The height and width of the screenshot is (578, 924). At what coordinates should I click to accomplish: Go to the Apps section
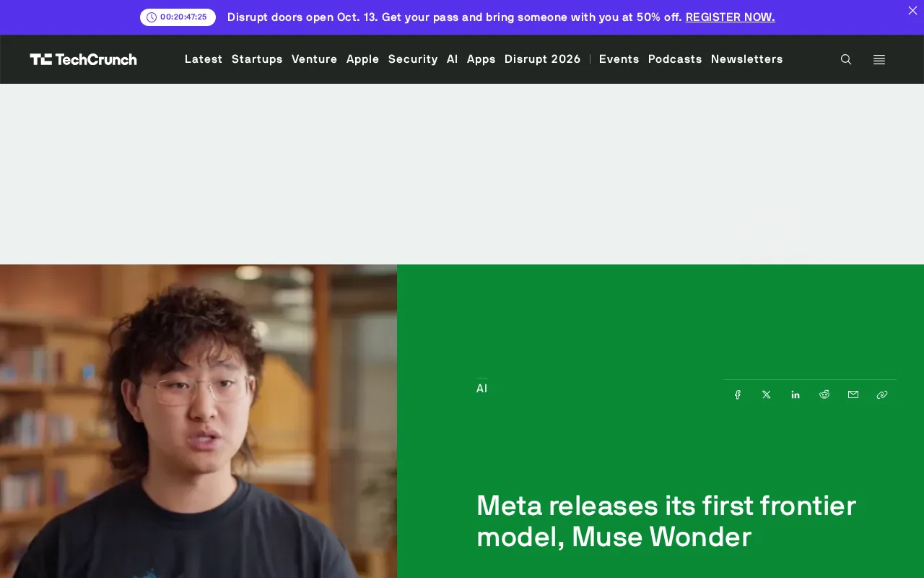pos(481,59)
